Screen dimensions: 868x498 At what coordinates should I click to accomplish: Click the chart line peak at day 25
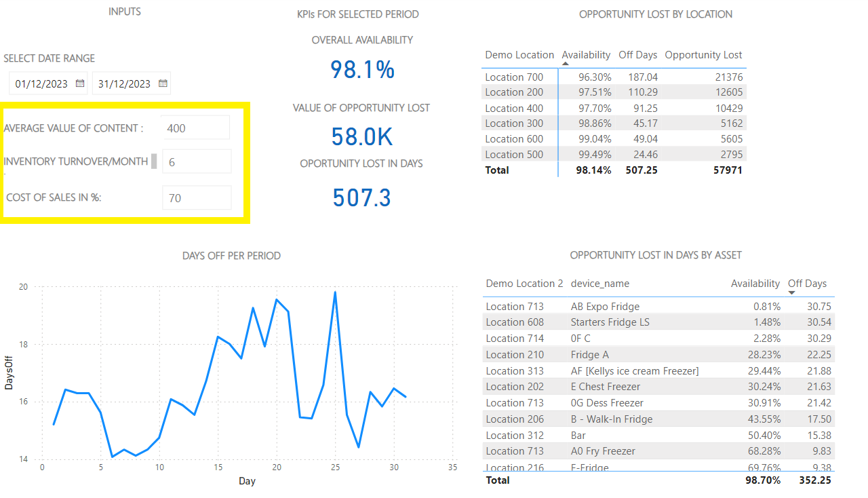tap(335, 292)
